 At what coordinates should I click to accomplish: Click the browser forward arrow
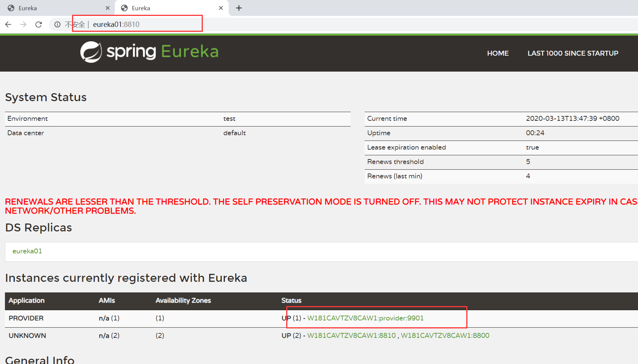tap(24, 24)
